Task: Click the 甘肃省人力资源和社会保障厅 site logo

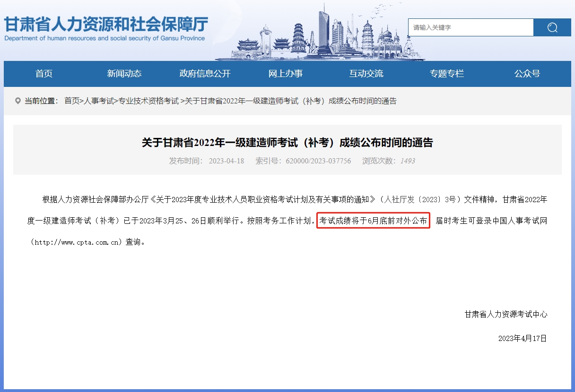Action: 106,25
